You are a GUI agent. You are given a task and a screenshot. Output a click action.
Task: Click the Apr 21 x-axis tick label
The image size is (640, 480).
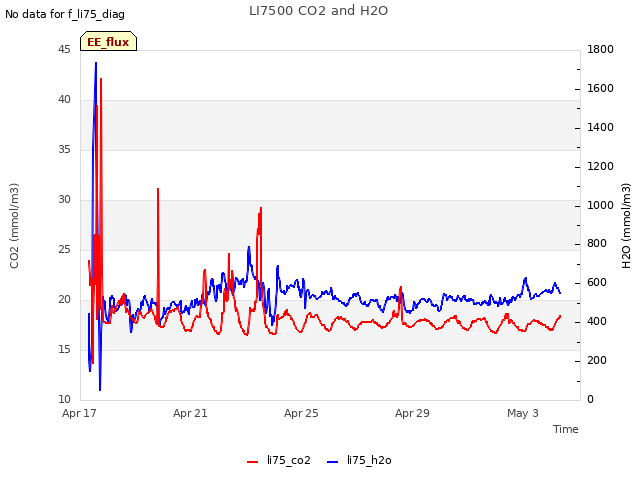190,413
